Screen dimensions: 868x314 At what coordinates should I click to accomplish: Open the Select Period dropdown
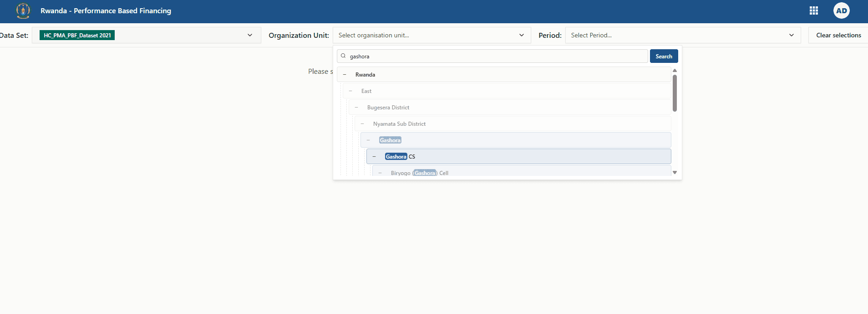point(682,35)
